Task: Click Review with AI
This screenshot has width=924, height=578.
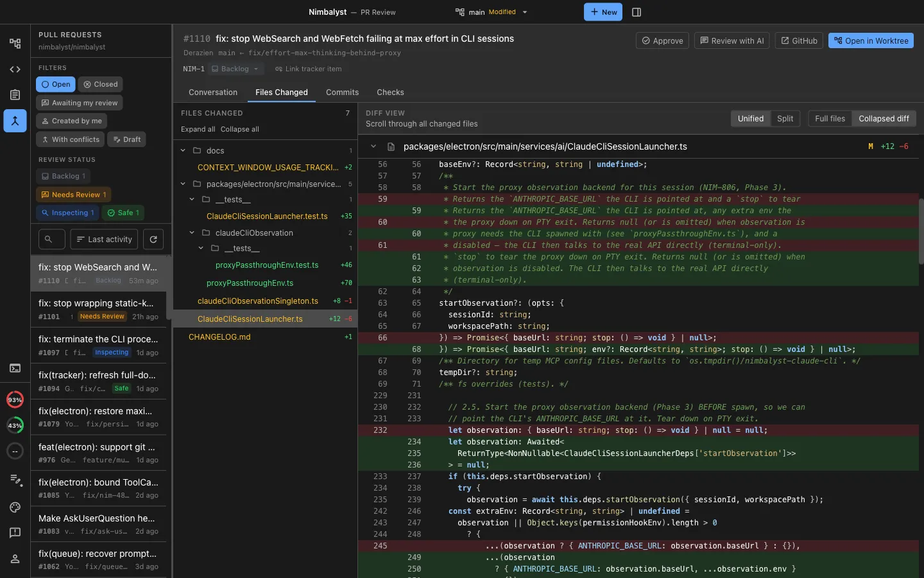Action: coord(732,40)
